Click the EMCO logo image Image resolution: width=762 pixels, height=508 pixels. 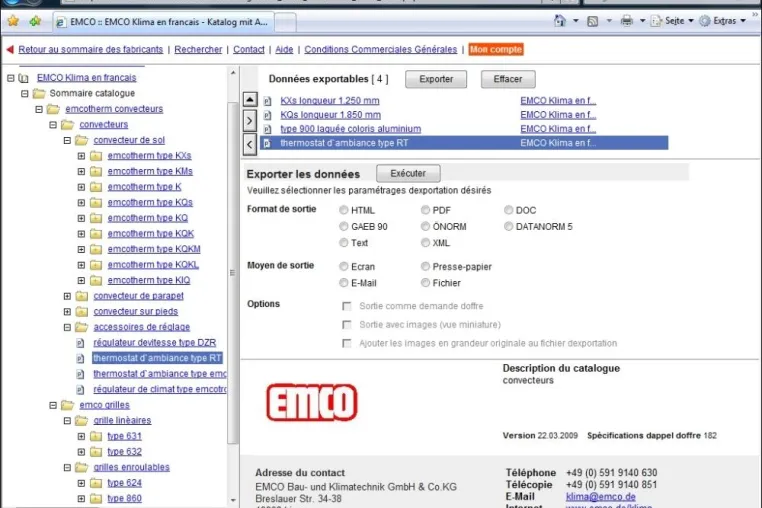(x=312, y=402)
